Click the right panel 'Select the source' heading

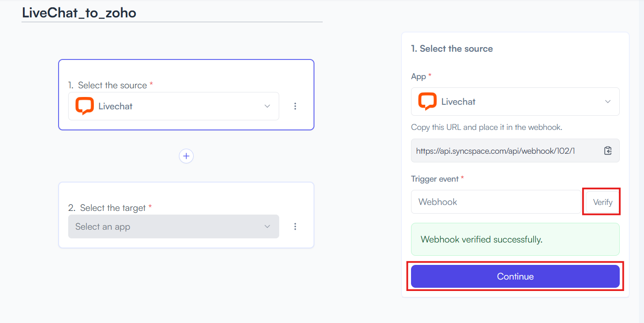(x=452, y=48)
